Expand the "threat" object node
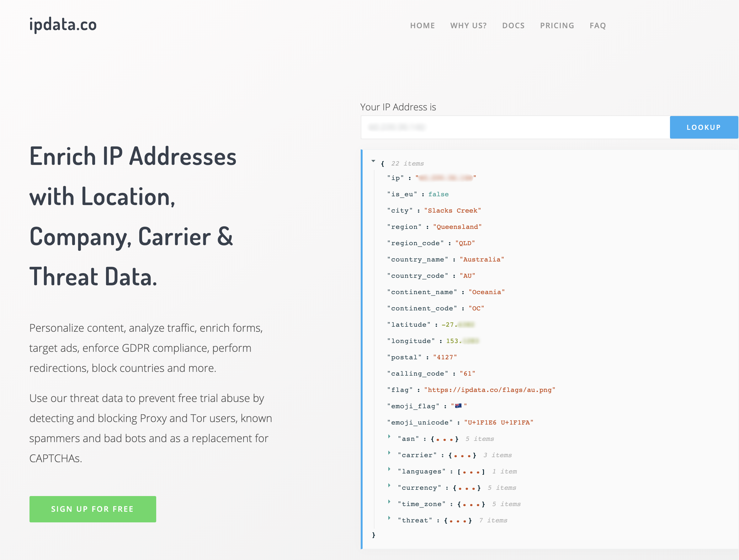739x560 pixels. coord(389,518)
